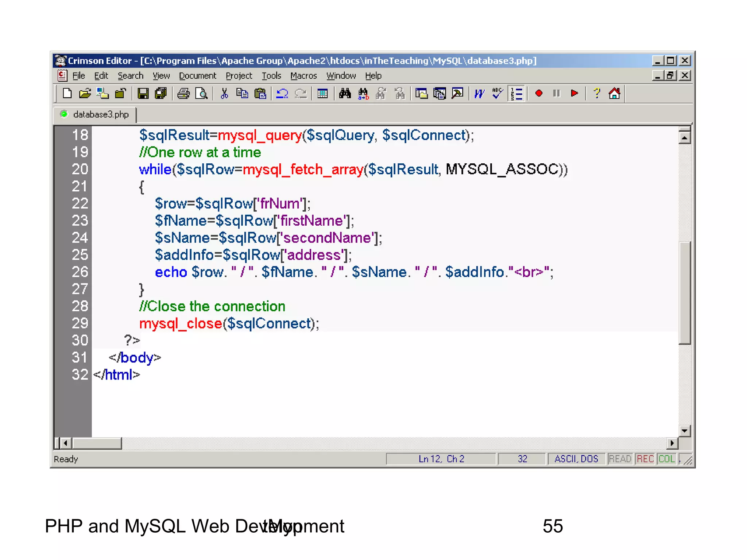
Task: Open the Macros menu
Action: pos(303,76)
